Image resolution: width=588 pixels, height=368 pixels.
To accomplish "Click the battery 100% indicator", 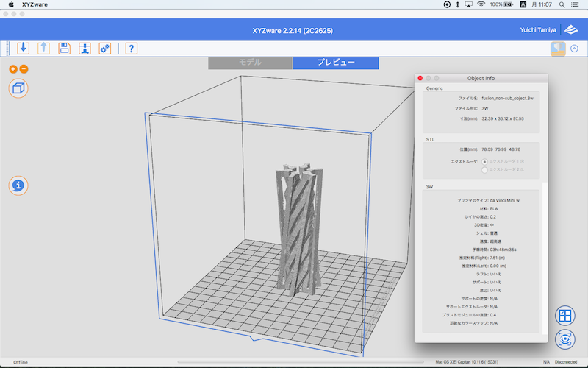I will 501,4.
